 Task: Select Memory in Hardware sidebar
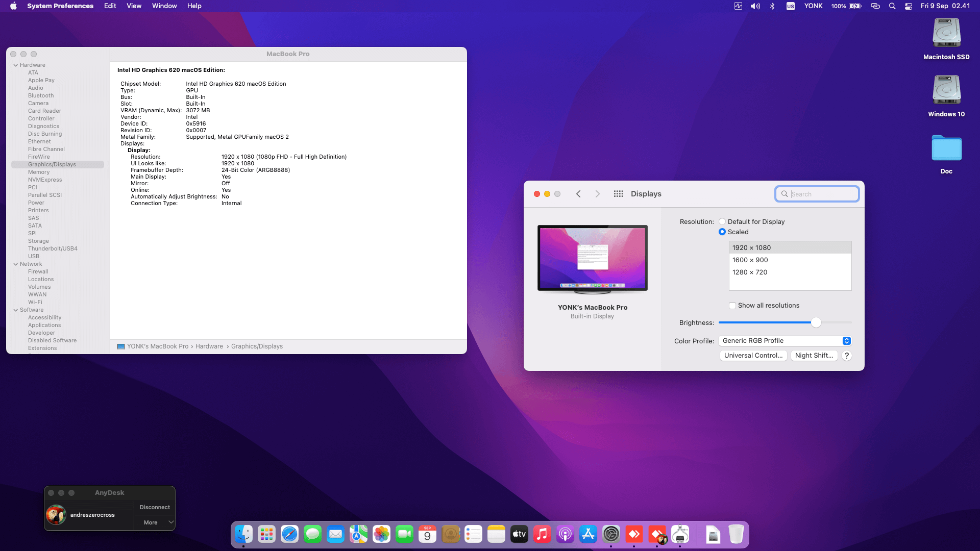[x=39, y=172]
